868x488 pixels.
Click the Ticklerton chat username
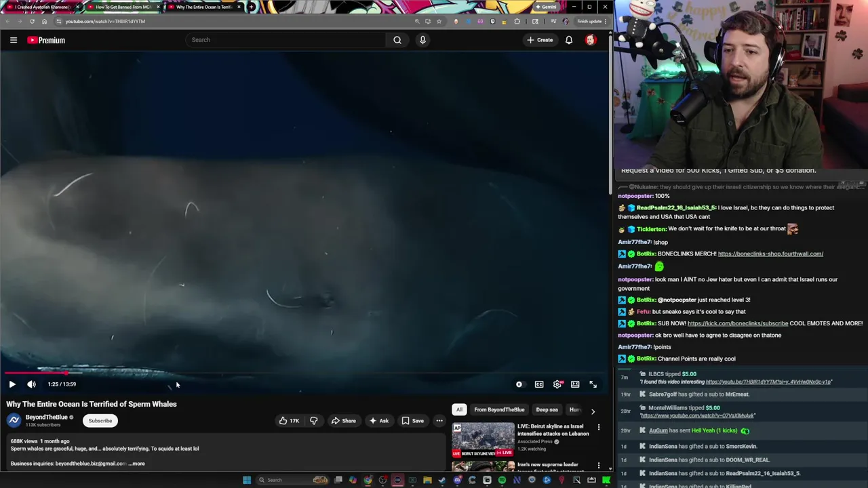[x=652, y=229]
